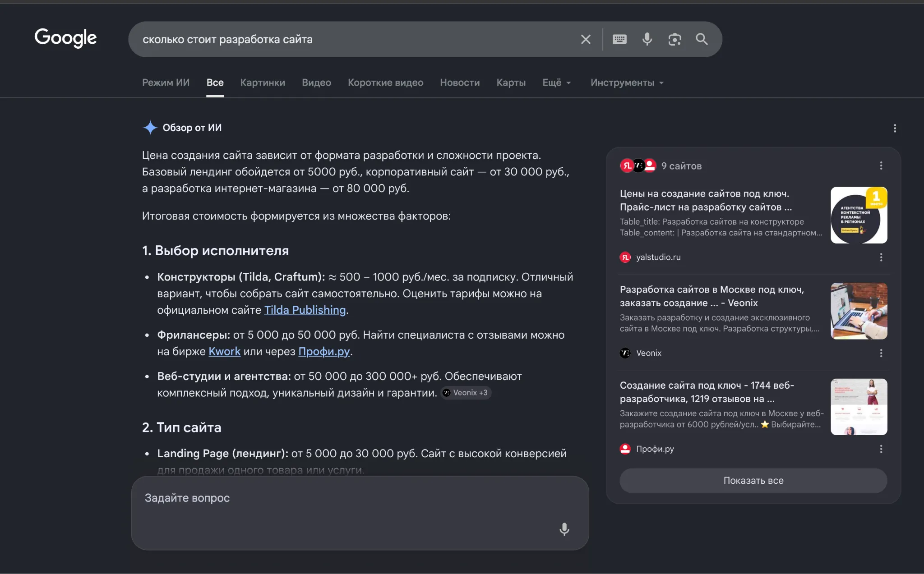Click the yalstudio.ru site name
924x574 pixels.
[x=658, y=257]
